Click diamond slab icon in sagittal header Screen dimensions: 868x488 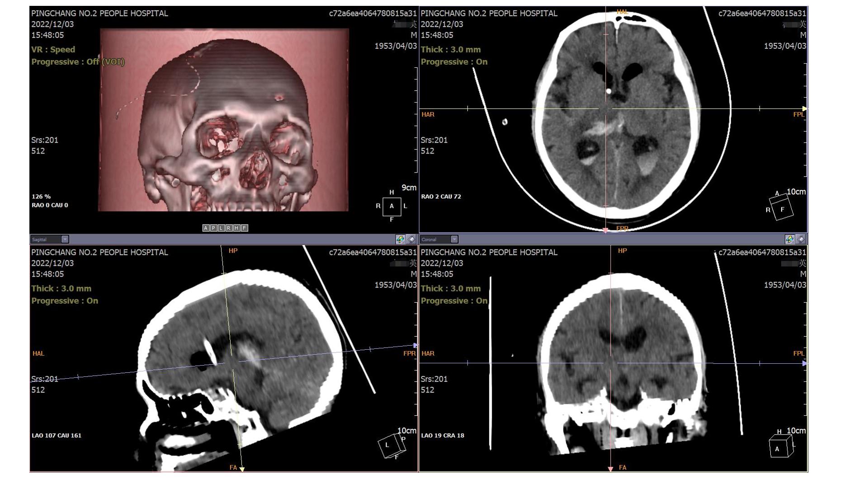point(411,239)
